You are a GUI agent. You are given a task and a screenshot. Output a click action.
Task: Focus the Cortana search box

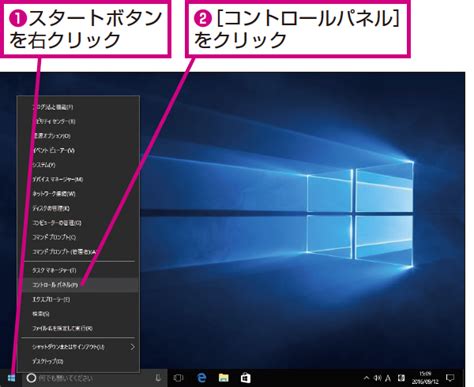tap(94, 378)
